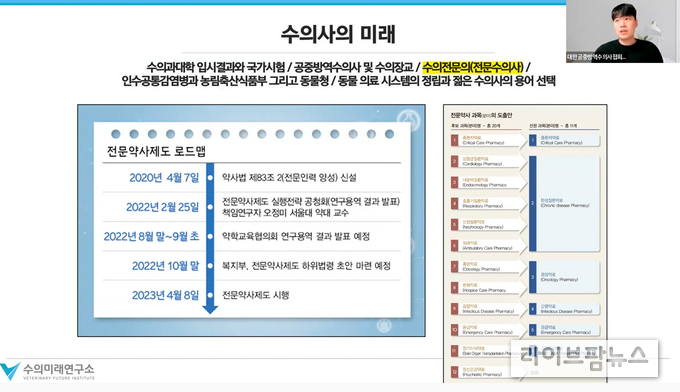Click the red number 7 candidate box
The image size is (680, 392).
tap(454, 267)
